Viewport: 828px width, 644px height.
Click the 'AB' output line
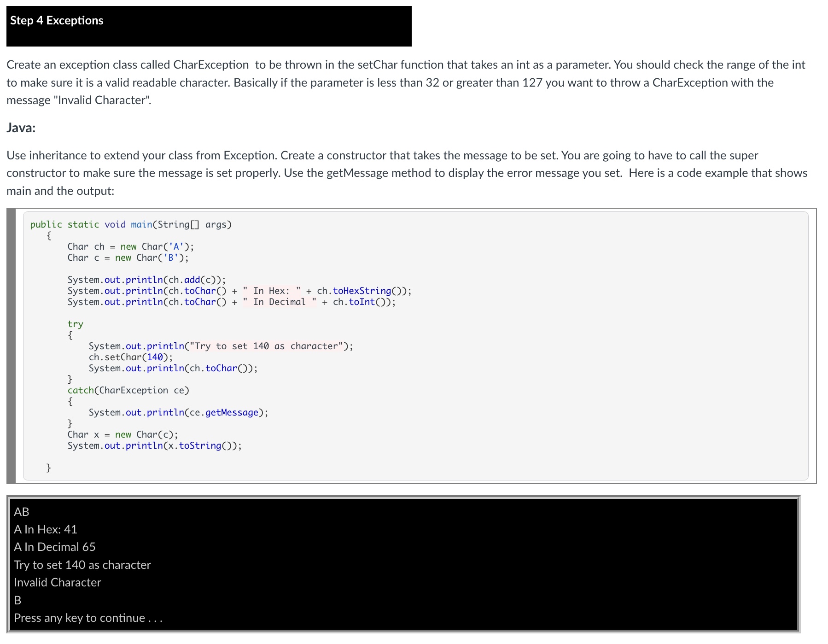(22, 512)
